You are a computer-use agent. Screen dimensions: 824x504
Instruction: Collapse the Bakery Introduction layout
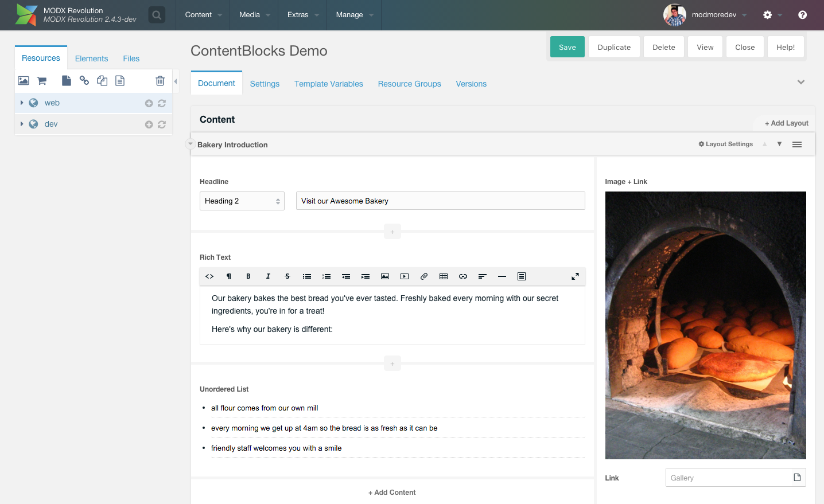pyautogui.click(x=191, y=144)
